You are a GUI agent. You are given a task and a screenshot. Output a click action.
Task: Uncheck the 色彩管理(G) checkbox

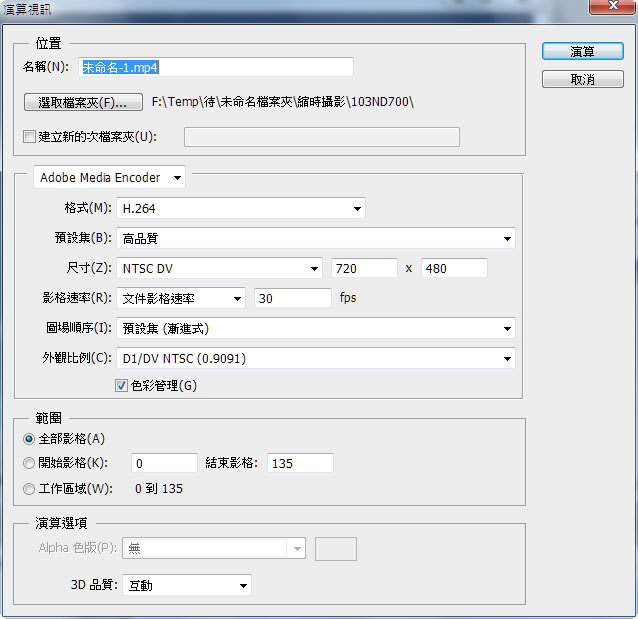point(121,385)
